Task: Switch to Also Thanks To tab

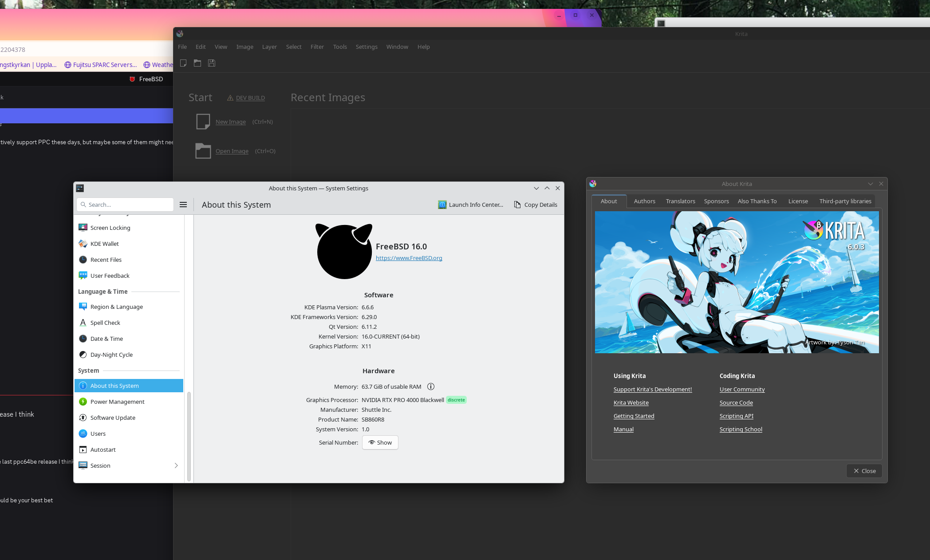Action: pyautogui.click(x=757, y=201)
